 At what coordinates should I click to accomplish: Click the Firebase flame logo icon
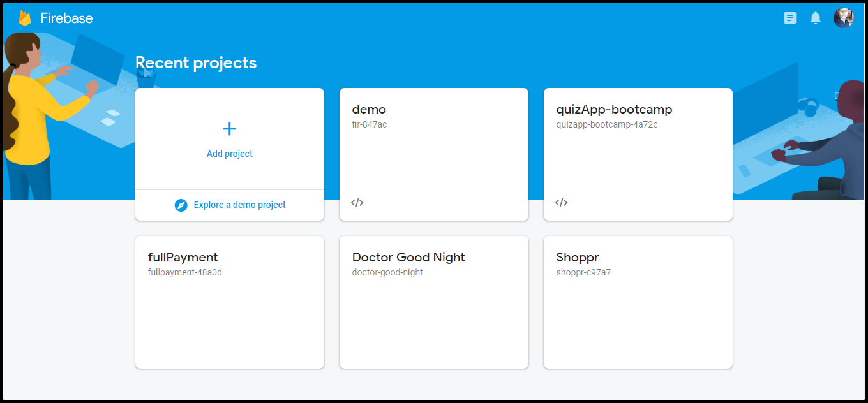(x=25, y=18)
